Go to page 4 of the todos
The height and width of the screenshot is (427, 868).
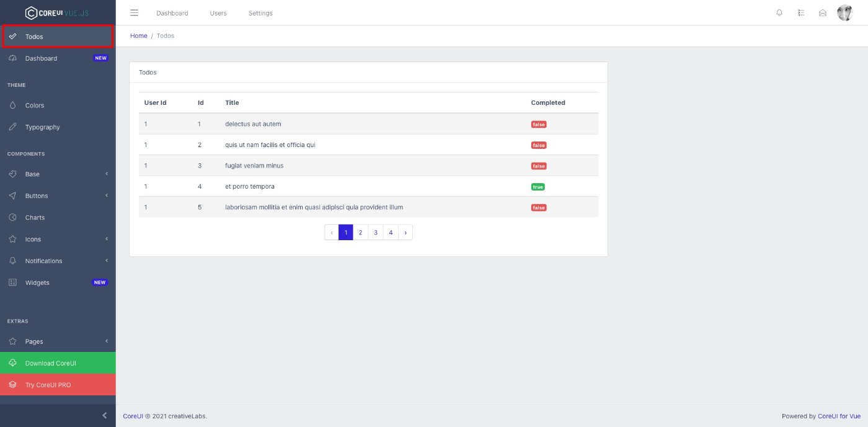coord(391,233)
